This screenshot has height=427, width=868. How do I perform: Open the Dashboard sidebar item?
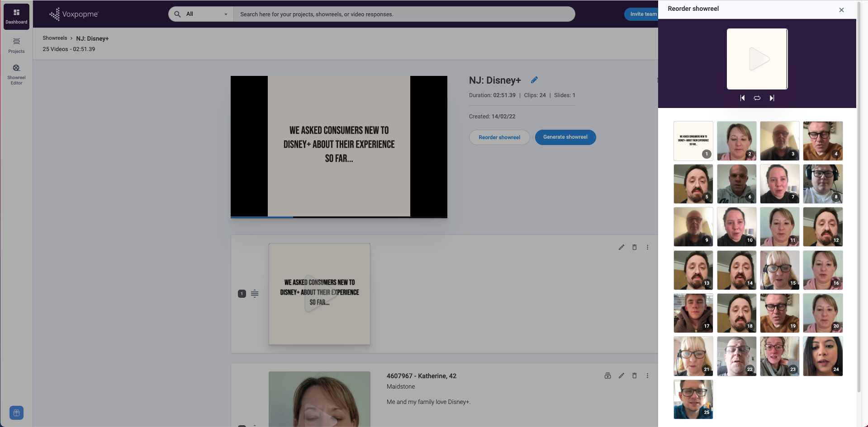click(16, 16)
